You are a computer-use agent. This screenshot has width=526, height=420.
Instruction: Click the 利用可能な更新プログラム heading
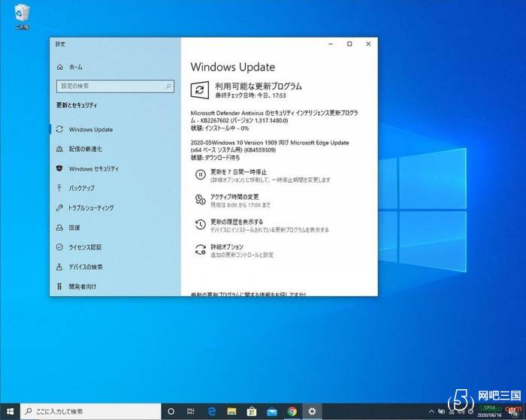[x=258, y=86]
